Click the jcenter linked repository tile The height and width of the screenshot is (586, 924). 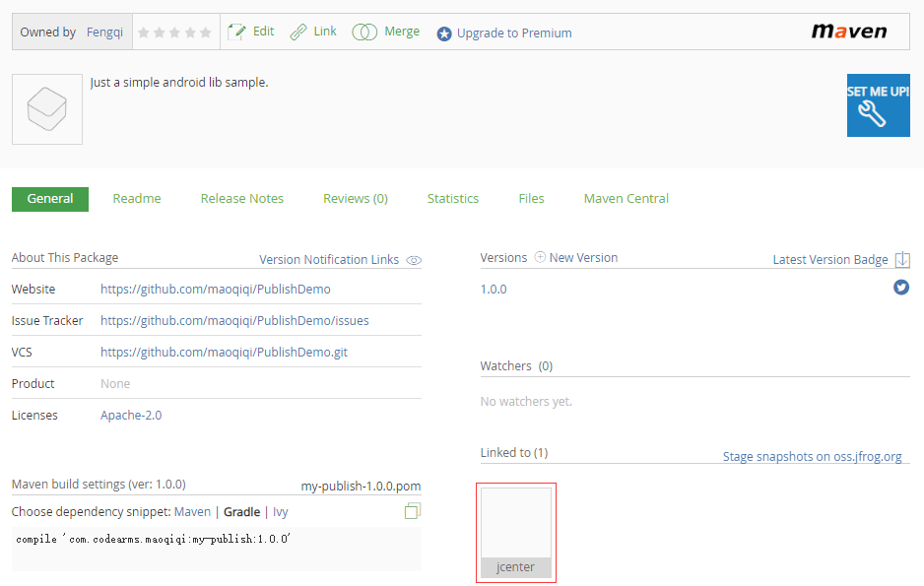pyautogui.click(x=515, y=533)
